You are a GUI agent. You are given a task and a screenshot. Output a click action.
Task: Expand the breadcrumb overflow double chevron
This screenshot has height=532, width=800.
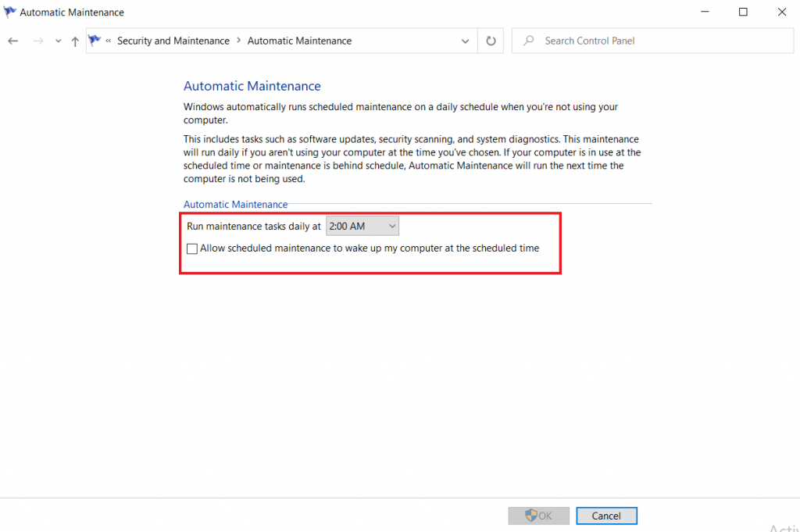(108, 41)
